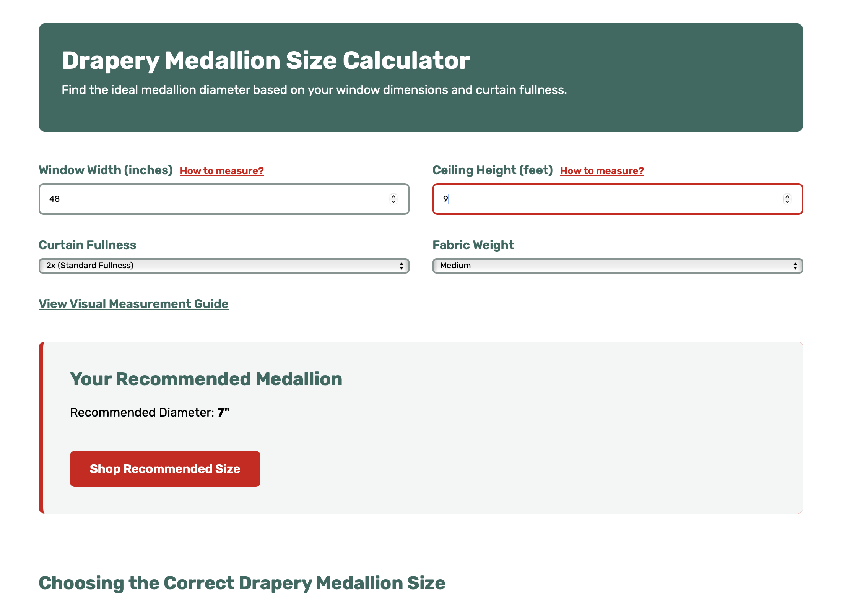Image resolution: width=842 pixels, height=616 pixels.
Task: Click the Recommended Diameter 7 inch value
Action: point(223,412)
